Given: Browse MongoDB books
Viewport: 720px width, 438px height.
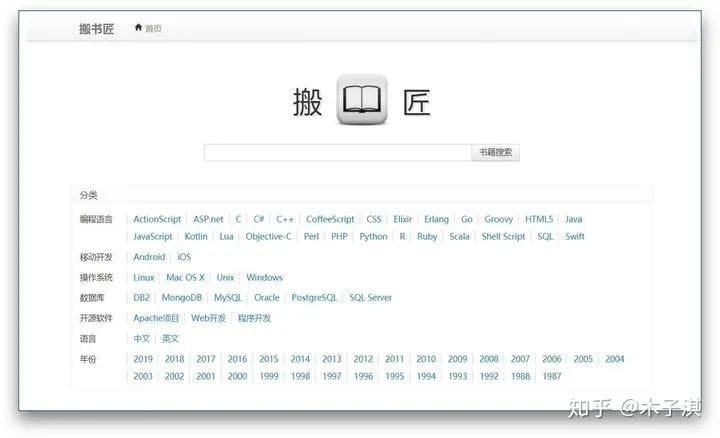Looking at the screenshot, I should click(x=181, y=298).
